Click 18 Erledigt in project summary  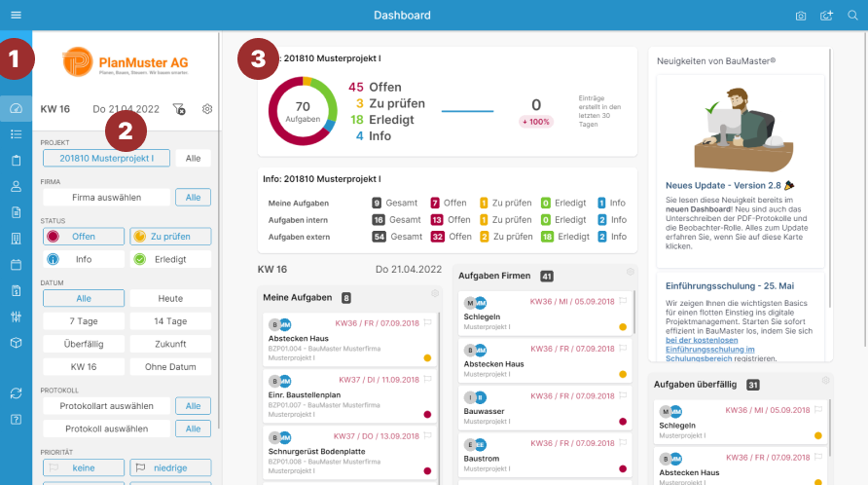point(382,120)
